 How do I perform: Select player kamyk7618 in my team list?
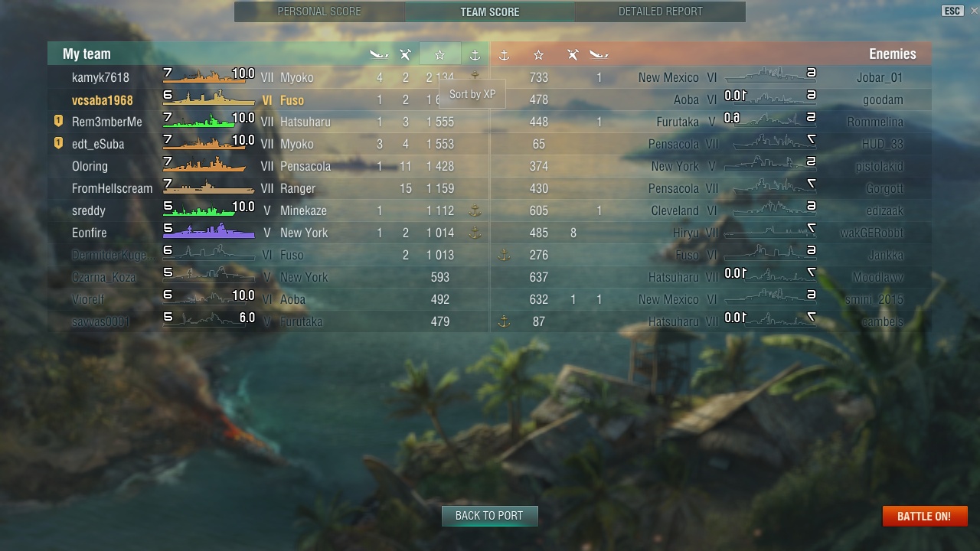(100, 77)
